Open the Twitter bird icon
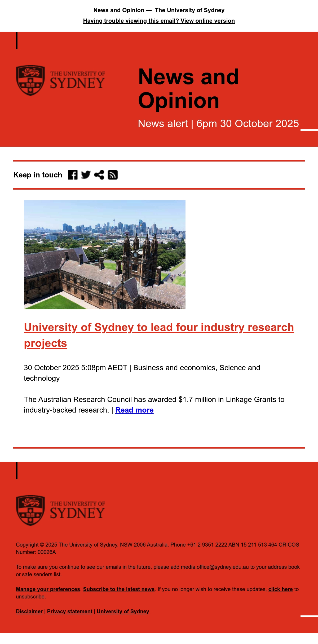Image resolution: width=318 pixels, height=644 pixels. (x=86, y=175)
